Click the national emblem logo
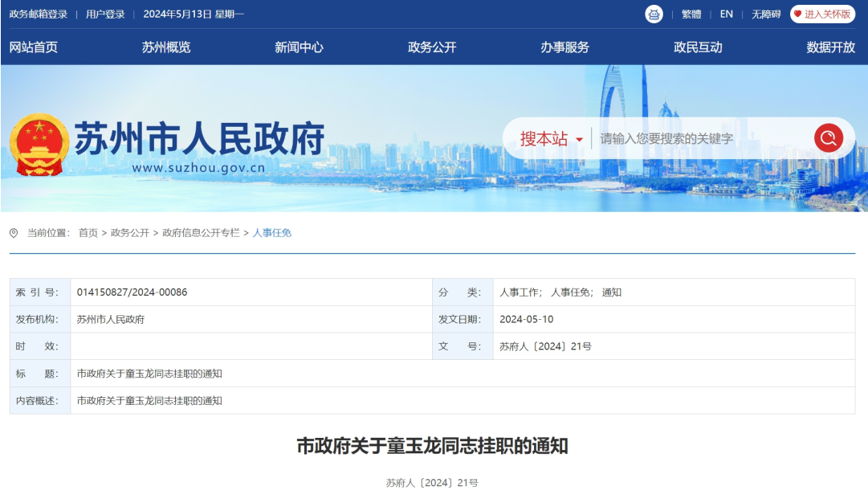 39,145
